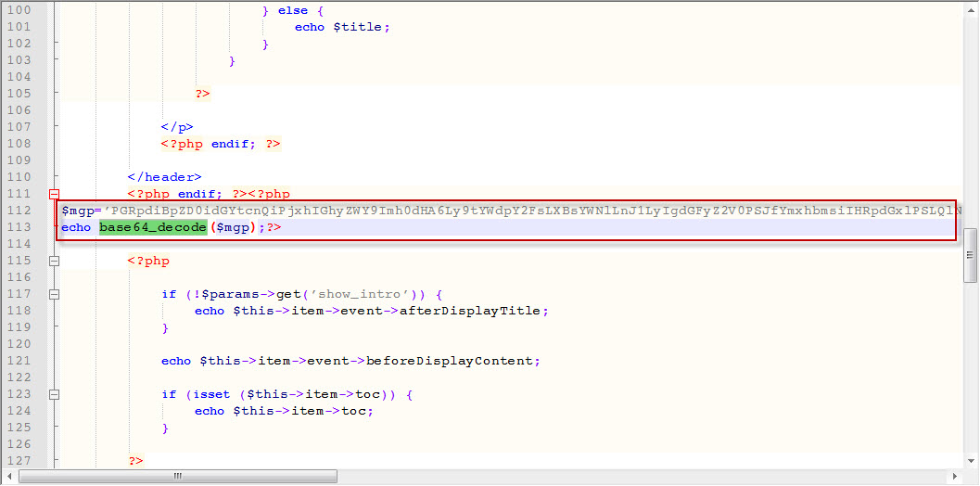Click the vertical scrollbar thumb

click(970, 255)
